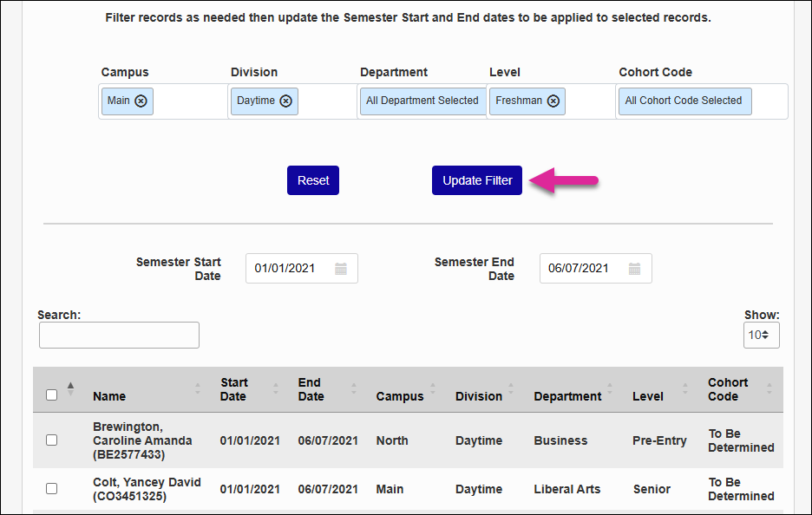This screenshot has height=515, width=812.
Task: Sort table by Name column arrows
Action: (x=197, y=388)
